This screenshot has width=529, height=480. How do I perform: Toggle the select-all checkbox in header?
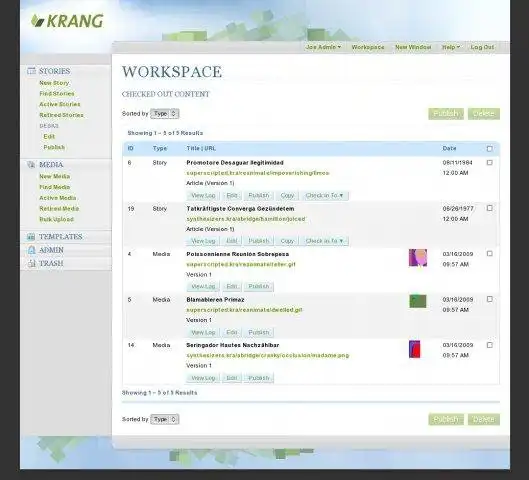(x=490, y=148)
